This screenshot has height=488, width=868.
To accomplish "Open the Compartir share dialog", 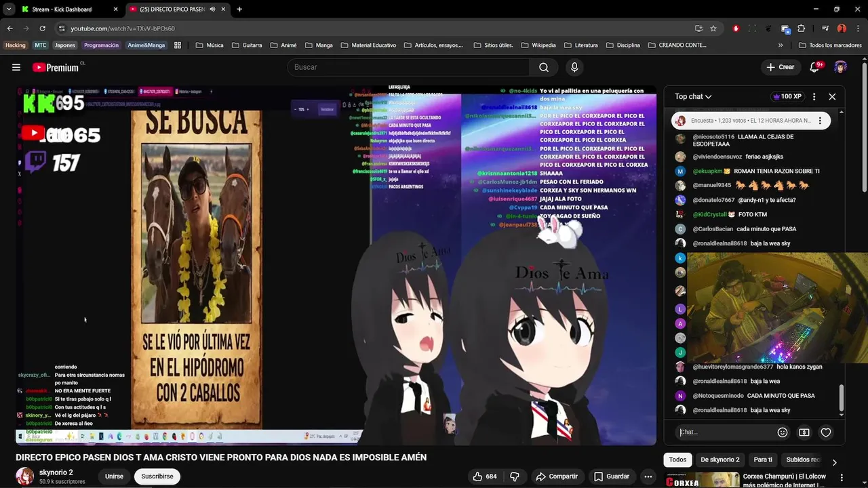I will [x=557, y=476].
